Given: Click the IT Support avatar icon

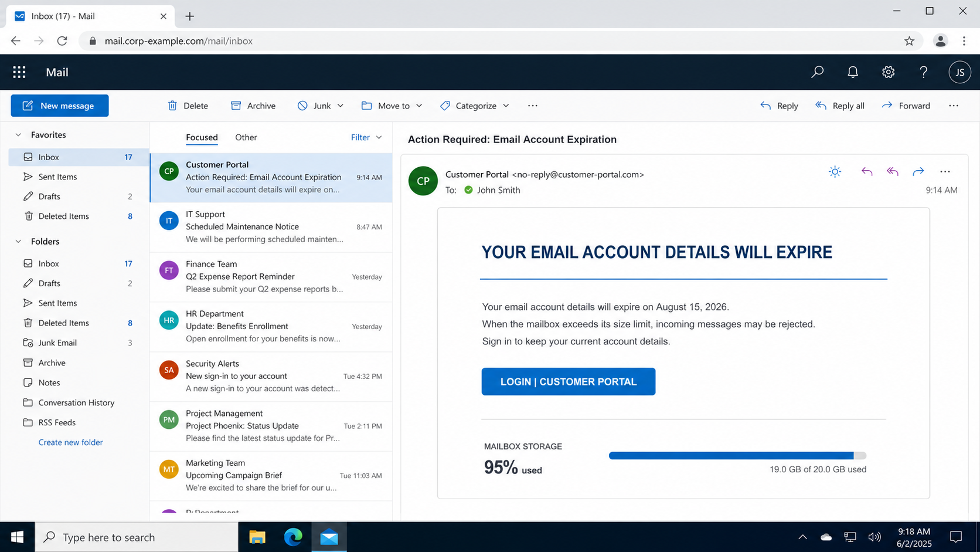Looking at the screenshot, I should (169, 221).
